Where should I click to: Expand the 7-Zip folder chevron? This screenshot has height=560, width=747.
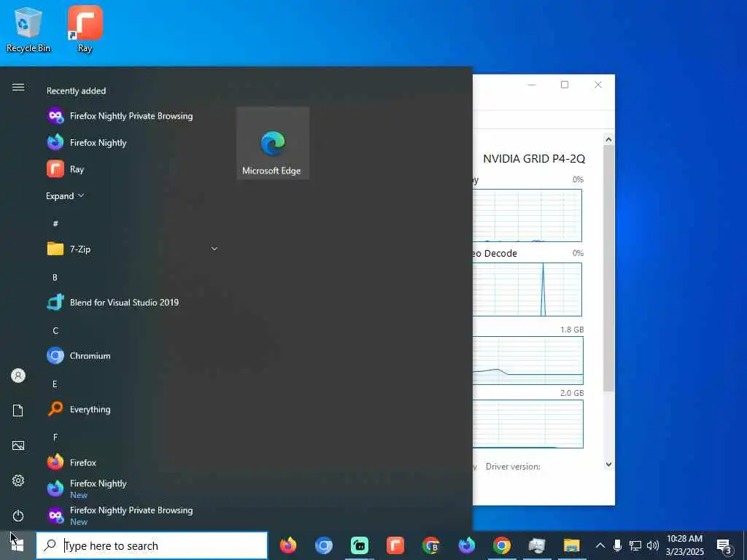pos(214,249)
